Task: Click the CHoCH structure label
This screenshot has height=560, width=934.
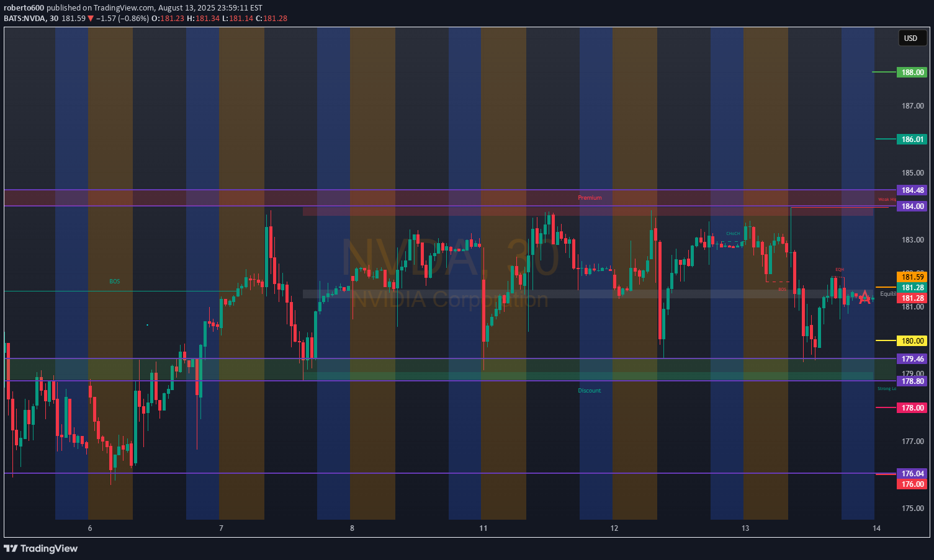Action: point(733,234)
